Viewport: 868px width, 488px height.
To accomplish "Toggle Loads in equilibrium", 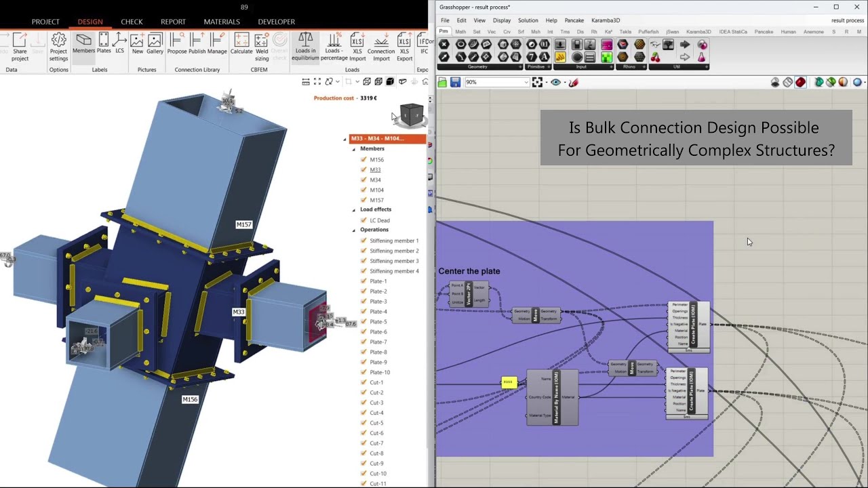I will coord(305,46).
